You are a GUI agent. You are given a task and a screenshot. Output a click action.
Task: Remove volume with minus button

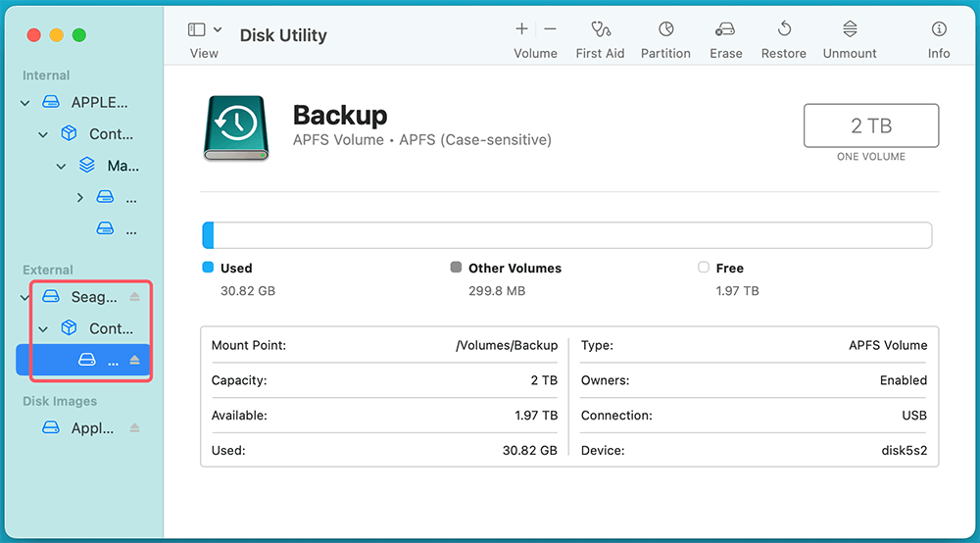(550, 29)
